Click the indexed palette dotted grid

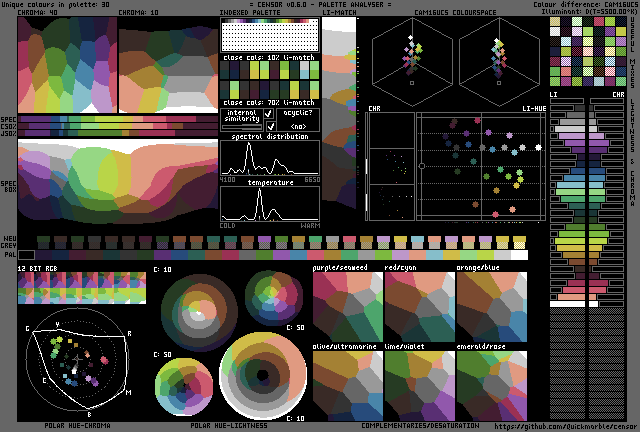[270, 37]
